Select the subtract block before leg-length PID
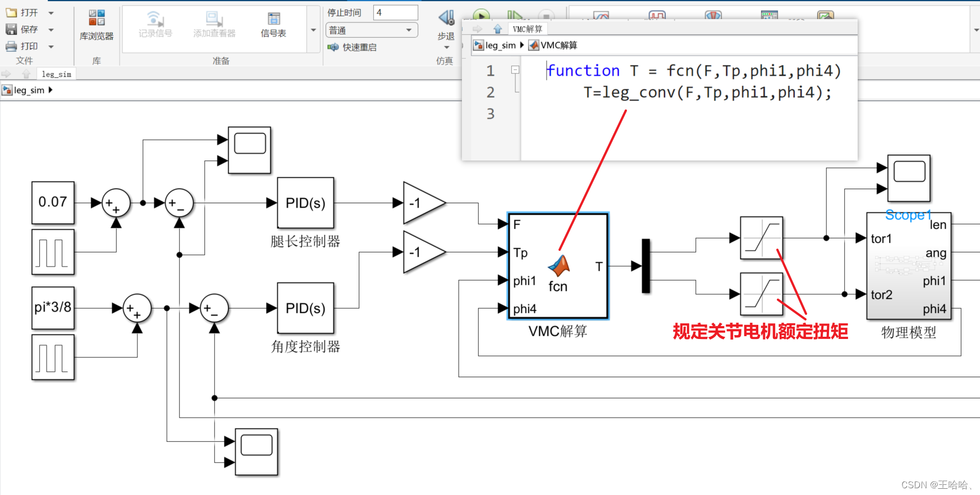Image resolution: width=980 pixels, height=495 pixels. click(179, 203)
